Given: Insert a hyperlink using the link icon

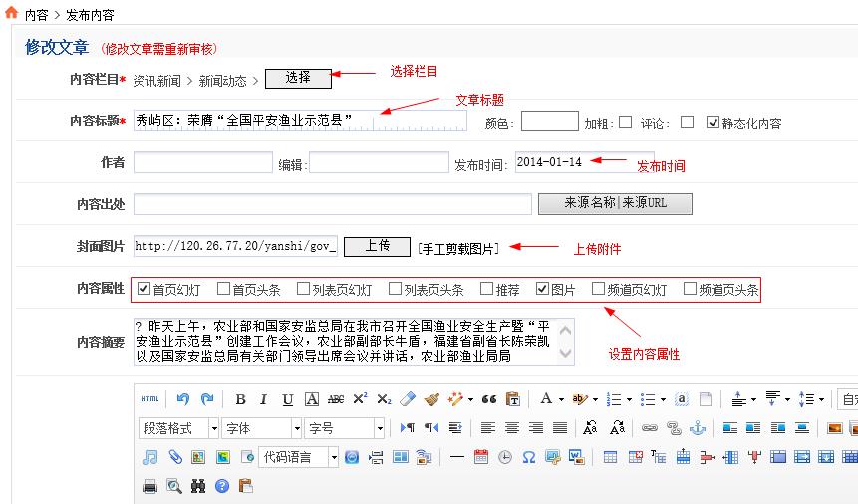Looking at the screenshot, I should tap(649, 428).
